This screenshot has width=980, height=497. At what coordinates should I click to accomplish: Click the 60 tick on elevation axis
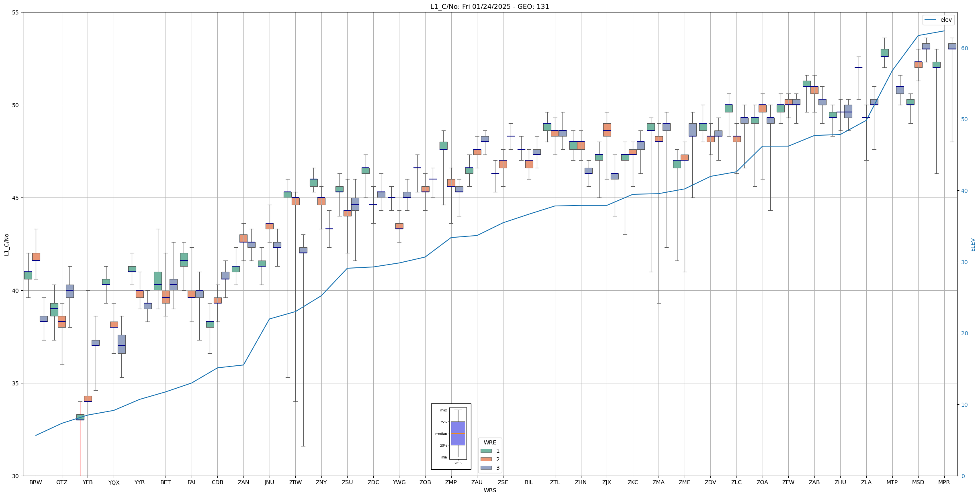click(x=964, y=48)
